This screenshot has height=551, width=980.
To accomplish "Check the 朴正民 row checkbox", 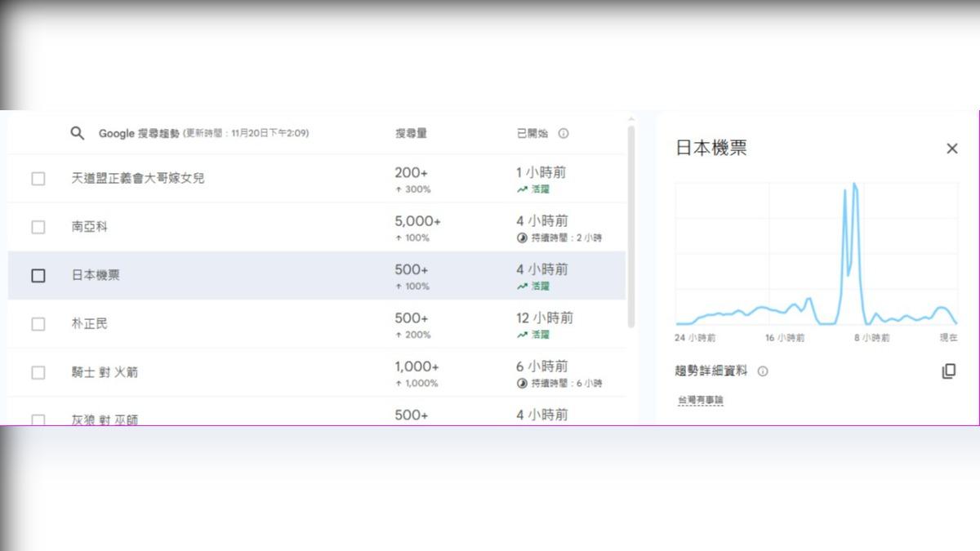I will tap(38, 324).
